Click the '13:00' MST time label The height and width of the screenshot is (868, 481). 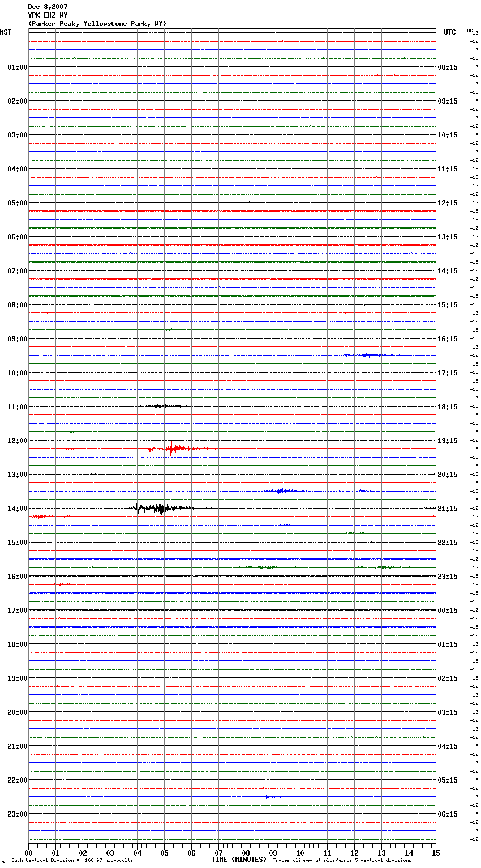18,475
